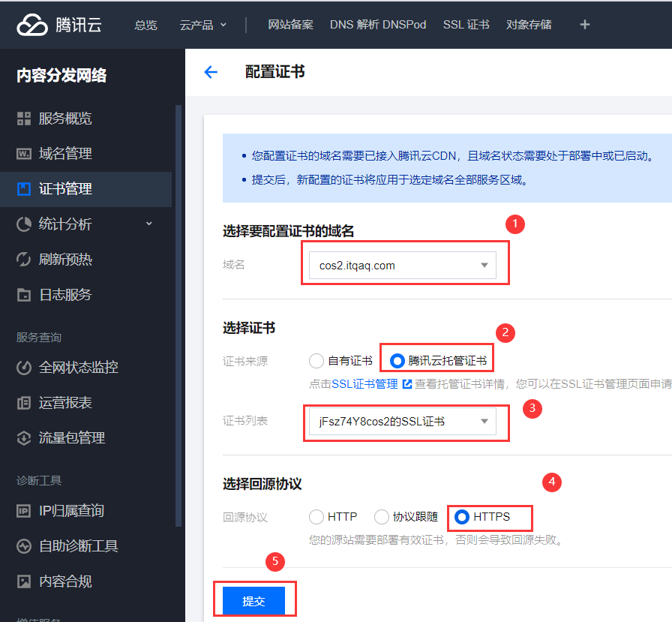Click the plus icon in top navigation
The image size is (672, 622).
(x=584, y=25)
